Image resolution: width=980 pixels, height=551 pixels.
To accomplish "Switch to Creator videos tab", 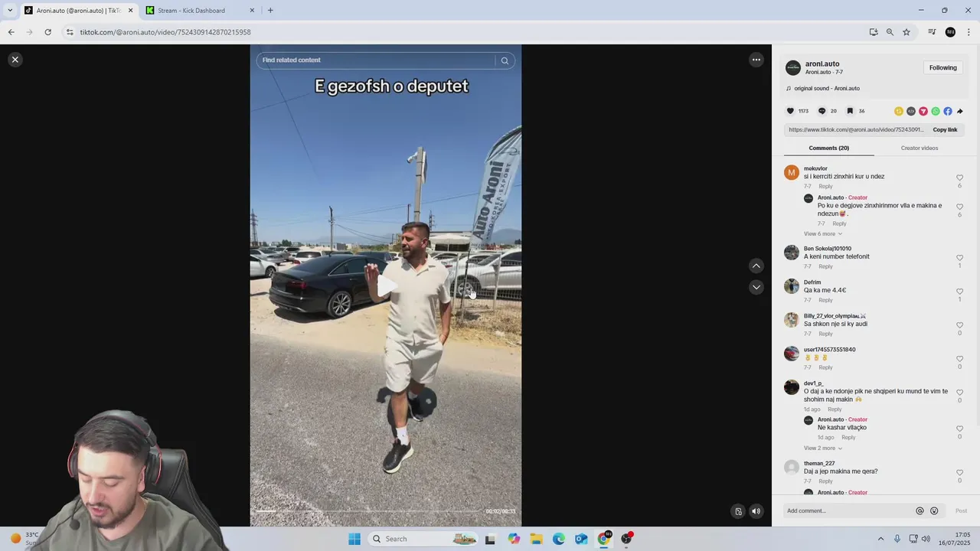I will (x=919, y=148).
